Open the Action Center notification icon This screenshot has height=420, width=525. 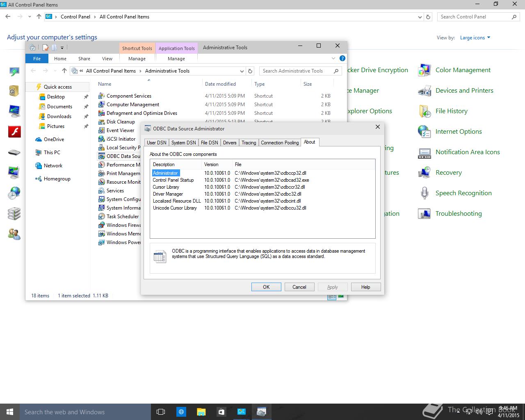[x=489, y=412]
